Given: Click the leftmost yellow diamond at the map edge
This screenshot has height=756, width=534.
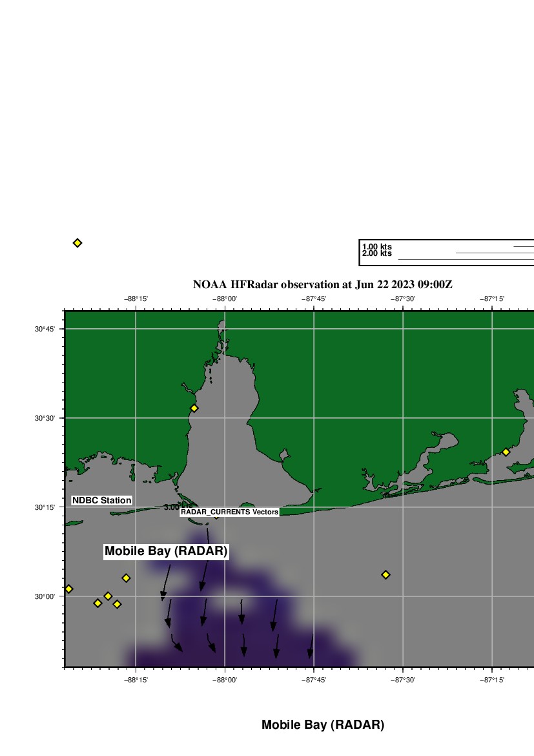Looking at the screenshot, I should [69, 589].
